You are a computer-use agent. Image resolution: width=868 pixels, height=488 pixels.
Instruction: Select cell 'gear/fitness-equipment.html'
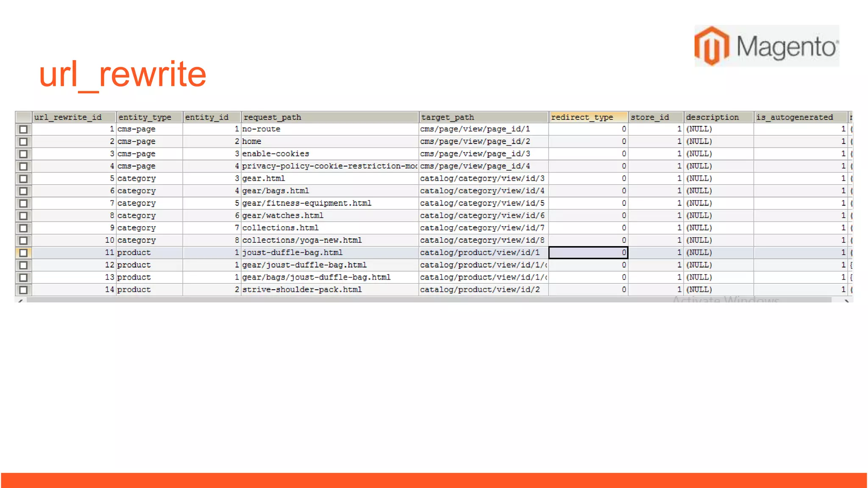pyautogui.click(x=330, y=203)
